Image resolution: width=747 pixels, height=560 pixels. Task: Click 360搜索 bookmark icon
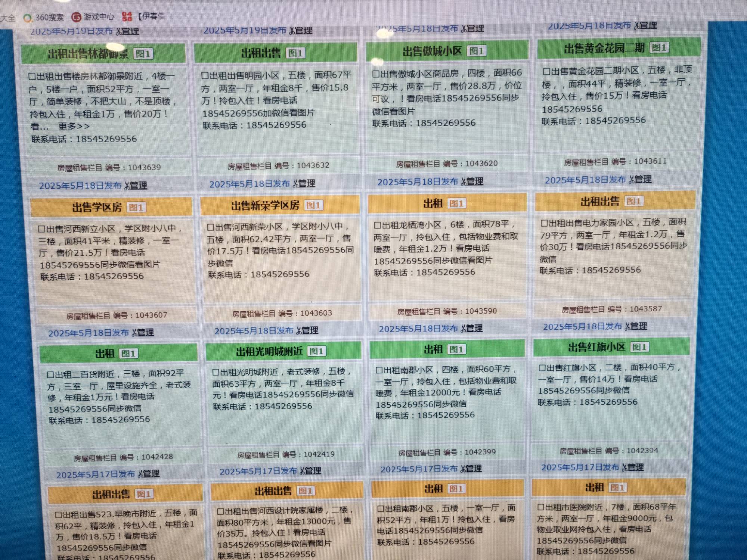(x=28, y=18)
